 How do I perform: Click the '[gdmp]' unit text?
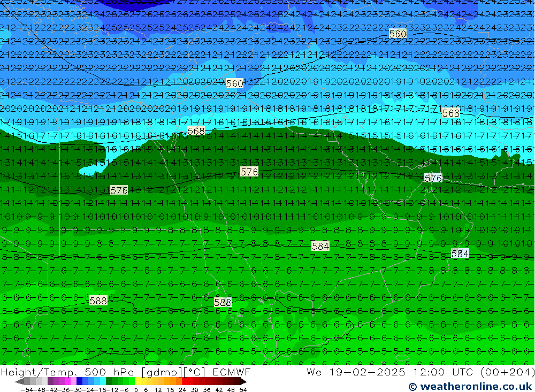163,372
